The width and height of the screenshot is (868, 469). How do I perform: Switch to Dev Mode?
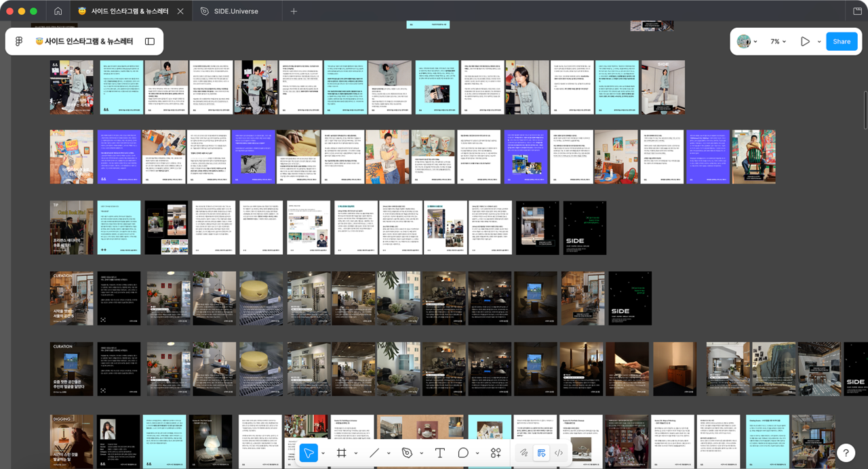click(x=559, y=453)
